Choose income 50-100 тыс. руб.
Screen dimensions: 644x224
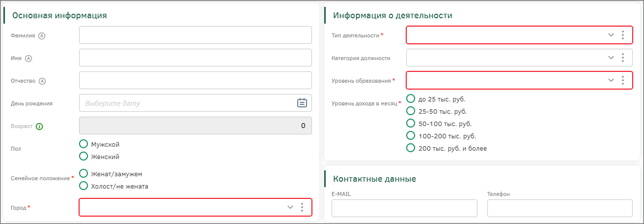click(x=411, y=123)
